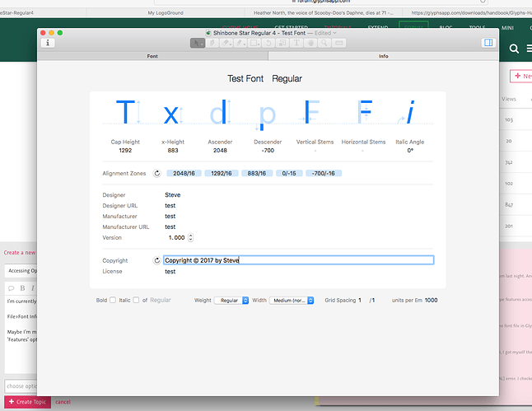Click the Descender value -700
532x411 pixels.
[268, 151]
